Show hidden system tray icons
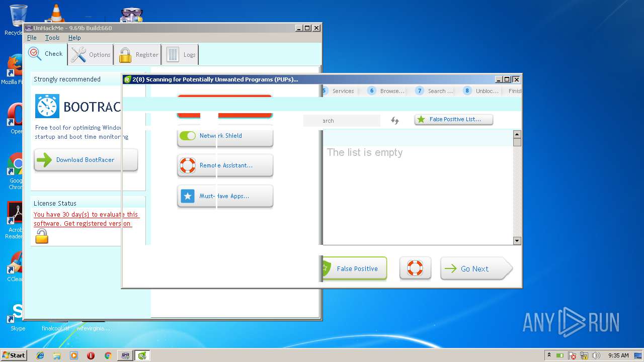Viewport: 644px width, 362px height. pyautogui.click(x=549, y=355)
